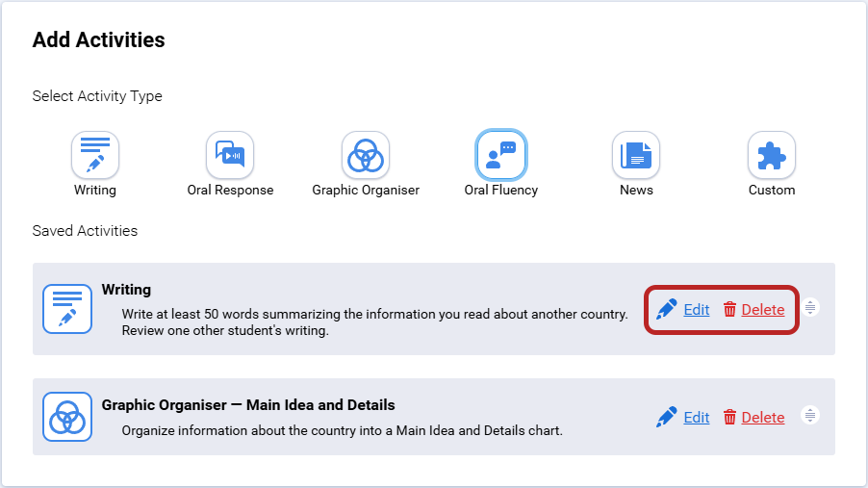Viewport: 868px width, 488px height.
Task: Grab reorder handle on Graphic Organiser activity
Action: [810, 415]
